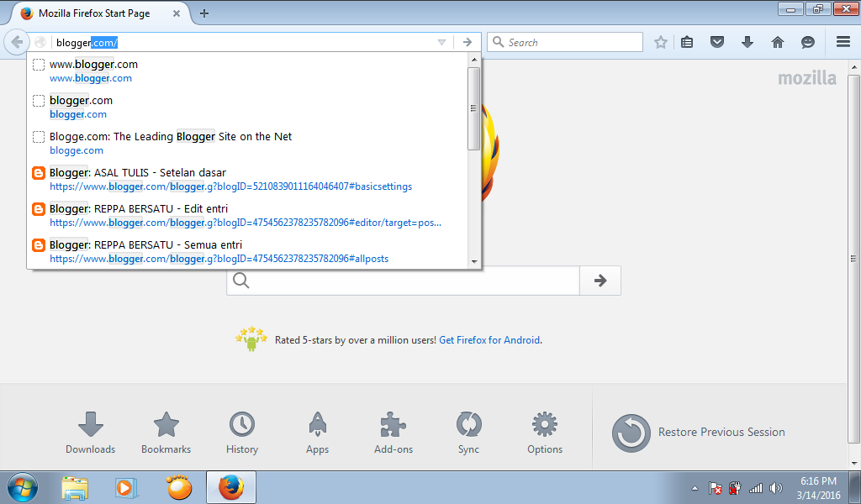This screenshot has width=861, height=504.
Task: Open Windows Explorer from taskbar
Action: pos(75,487)
